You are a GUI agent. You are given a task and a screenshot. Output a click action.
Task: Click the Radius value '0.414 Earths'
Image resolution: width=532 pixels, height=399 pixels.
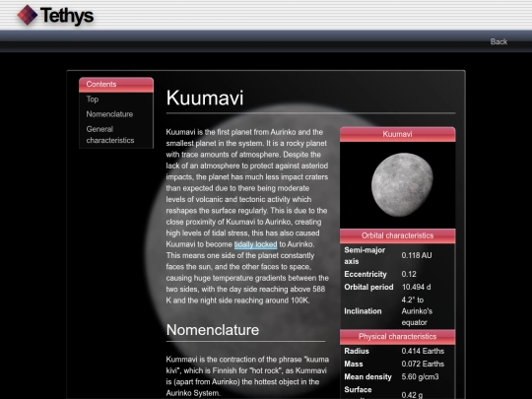[423, 351]
